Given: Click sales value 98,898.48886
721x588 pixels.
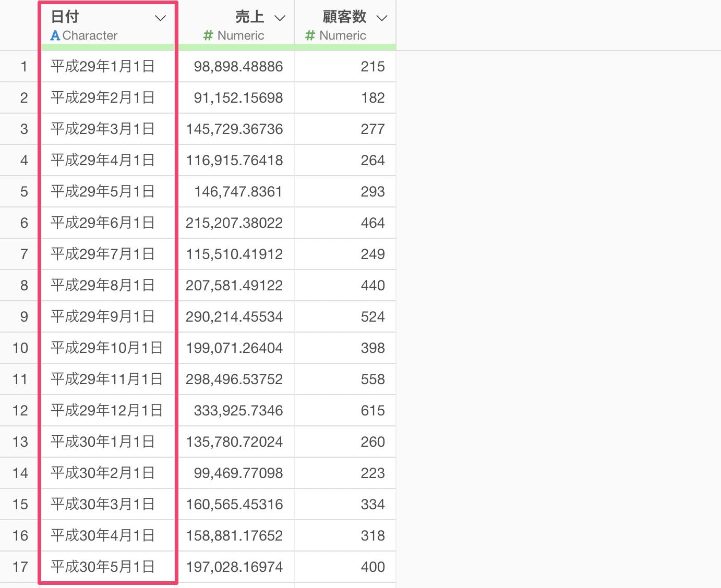Looking at the screenshot, I should 238,67.
